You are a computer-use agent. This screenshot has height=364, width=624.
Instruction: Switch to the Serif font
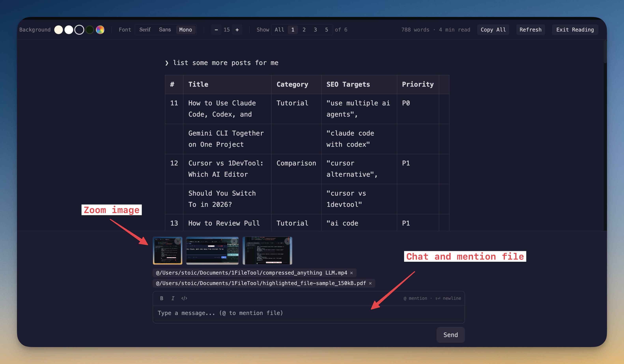pyautogui.click(x=145, y=29)
